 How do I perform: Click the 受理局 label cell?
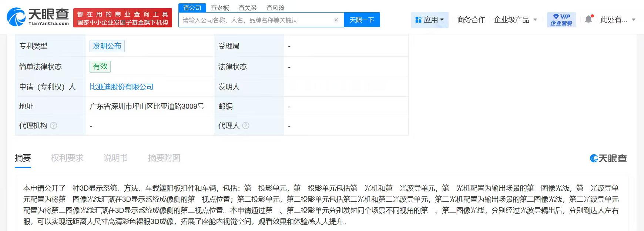[249, 46]
